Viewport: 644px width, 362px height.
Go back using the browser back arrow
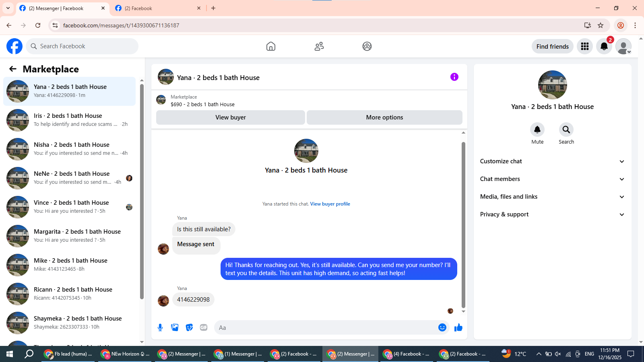click(x=9, y=25)
